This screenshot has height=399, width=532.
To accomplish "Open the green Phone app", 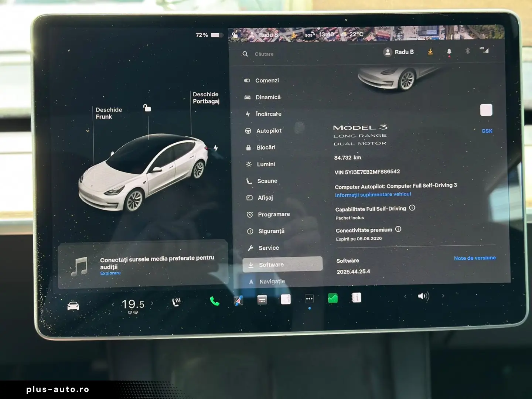I will coord(215,301).
